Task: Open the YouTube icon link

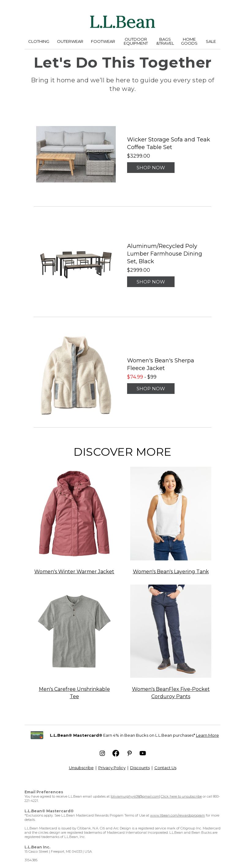Action: point(142,753)
